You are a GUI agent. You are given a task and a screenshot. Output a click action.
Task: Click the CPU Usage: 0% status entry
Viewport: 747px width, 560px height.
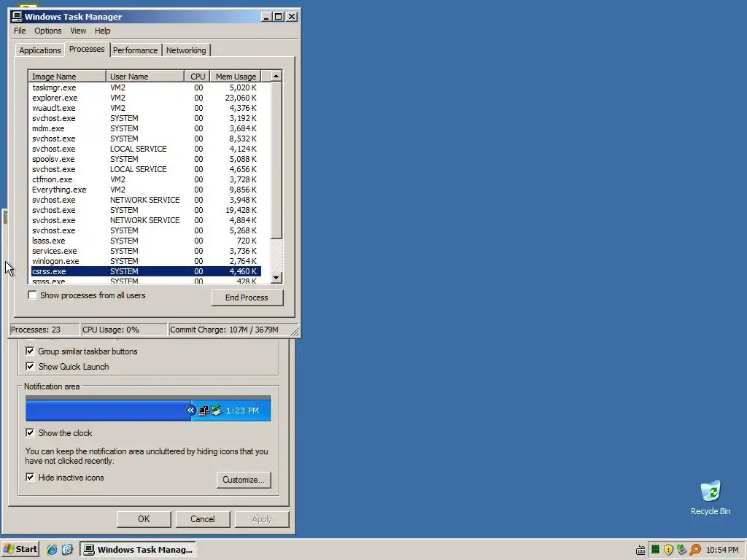pos(124,330)
